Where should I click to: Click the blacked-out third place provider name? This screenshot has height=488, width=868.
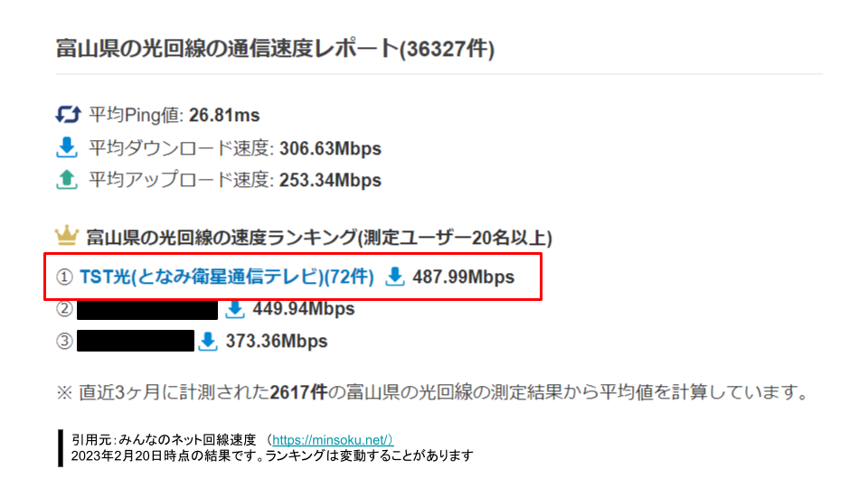pyautogui.click(x=136, y=341)
